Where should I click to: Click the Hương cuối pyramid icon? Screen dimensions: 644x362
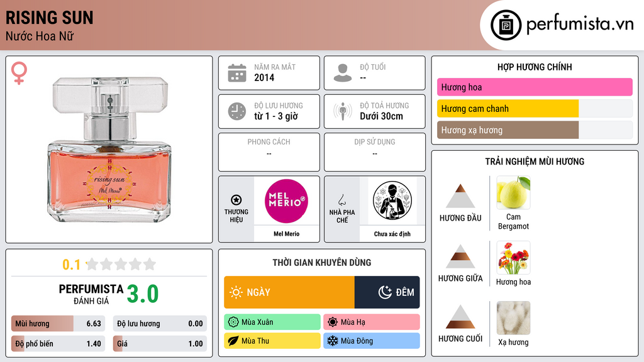460,317
